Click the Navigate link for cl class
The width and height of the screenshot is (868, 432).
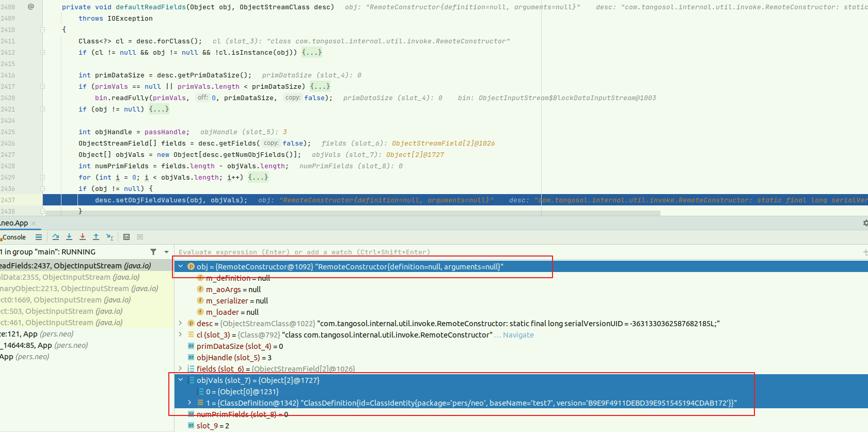point(518,335)
